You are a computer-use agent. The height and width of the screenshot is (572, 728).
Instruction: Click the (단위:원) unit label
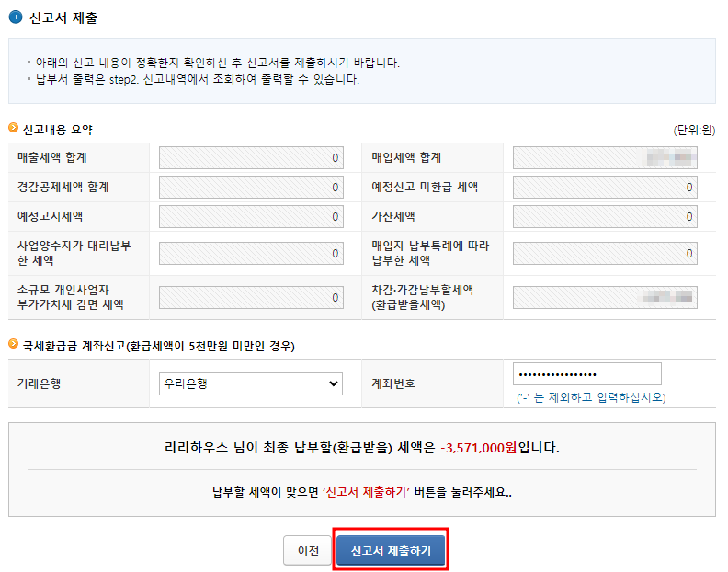click(694, 130)
